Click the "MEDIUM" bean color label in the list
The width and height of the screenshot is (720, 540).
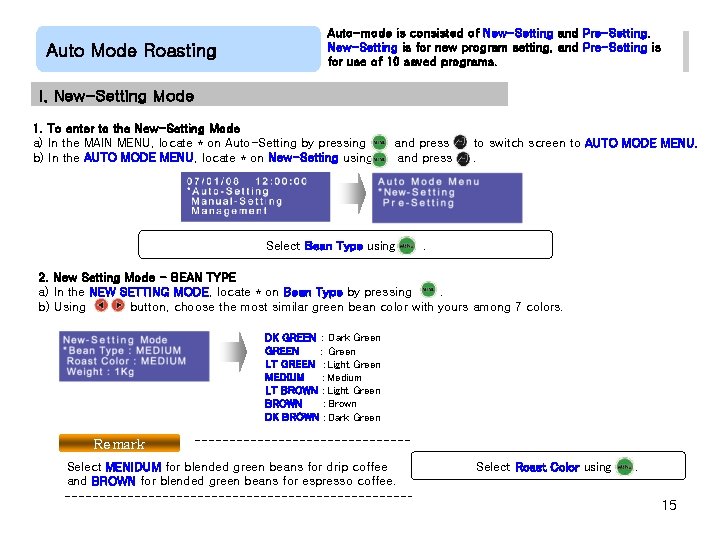(284, 377)
